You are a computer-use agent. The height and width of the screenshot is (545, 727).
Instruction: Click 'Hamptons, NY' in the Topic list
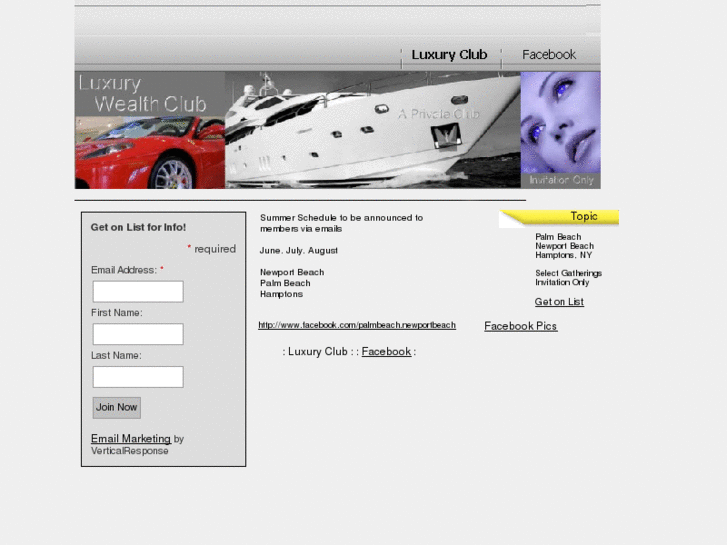pyautogui.click(x=564, y=255)
